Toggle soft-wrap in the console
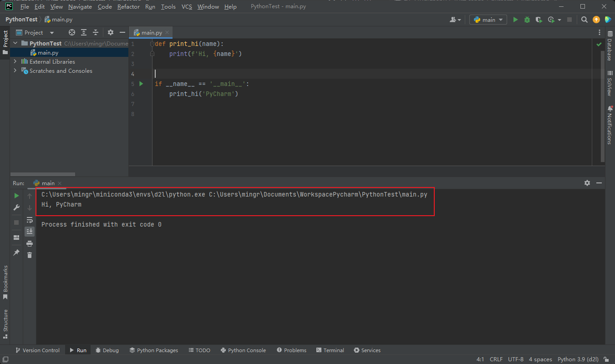 (x=30, y=220)
